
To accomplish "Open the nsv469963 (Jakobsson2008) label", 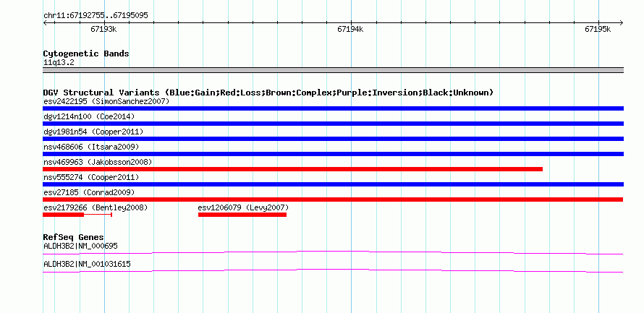I will [98, 162].
